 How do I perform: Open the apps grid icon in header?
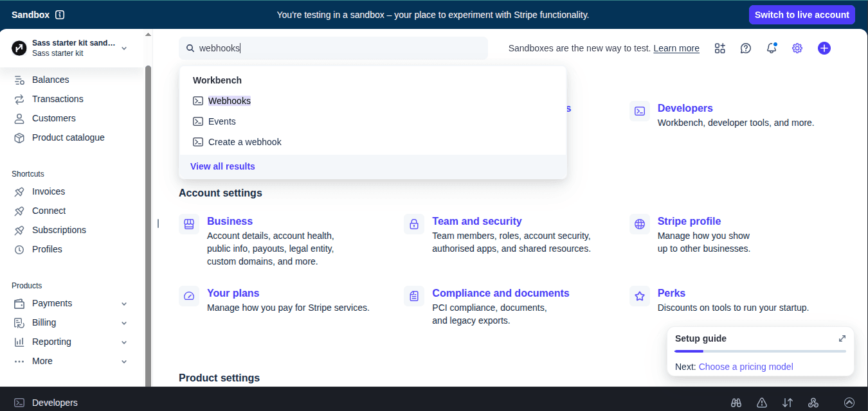pos(720,48)
